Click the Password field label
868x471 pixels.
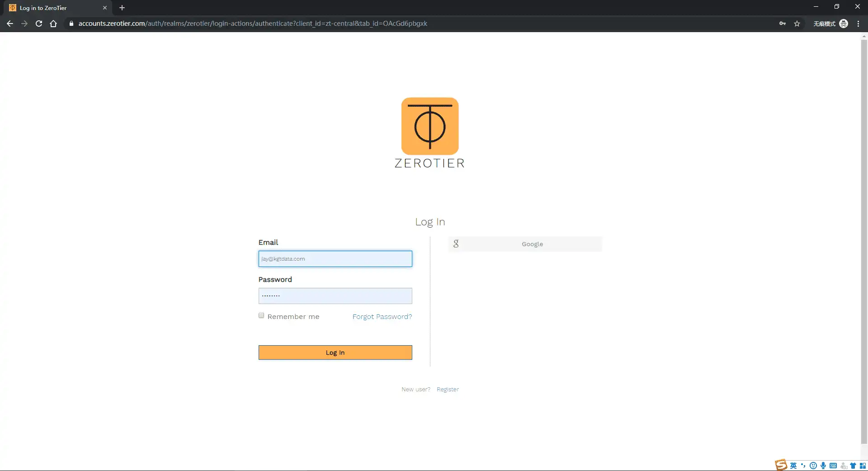275,280
